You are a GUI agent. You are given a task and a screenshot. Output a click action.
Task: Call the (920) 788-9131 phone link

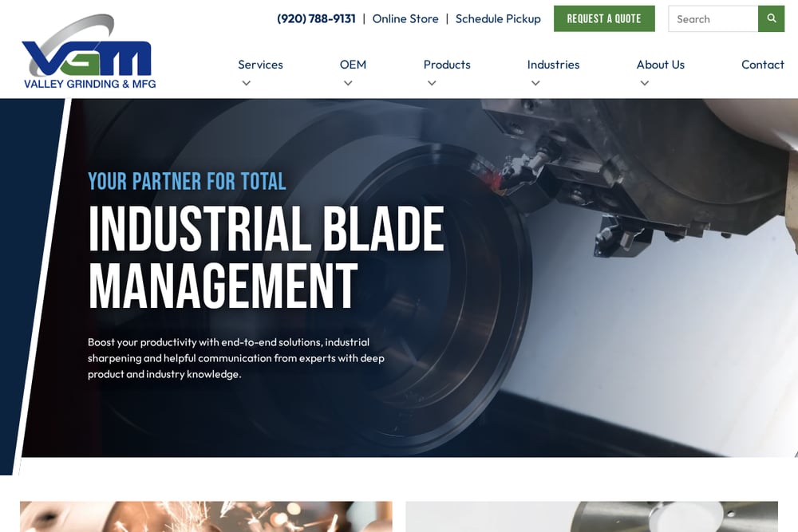click(x=316, y=19)
